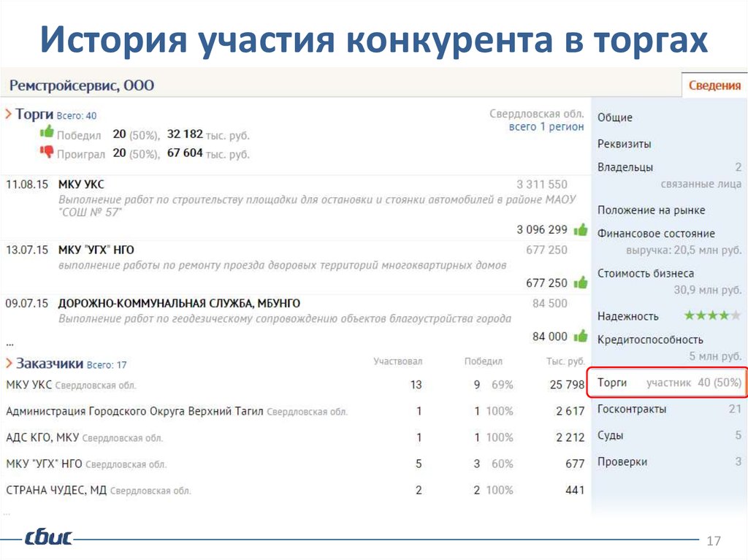Screen dimensions: 748x560
Task: Expand the Торги section arrow
Action: click(8, 115)
